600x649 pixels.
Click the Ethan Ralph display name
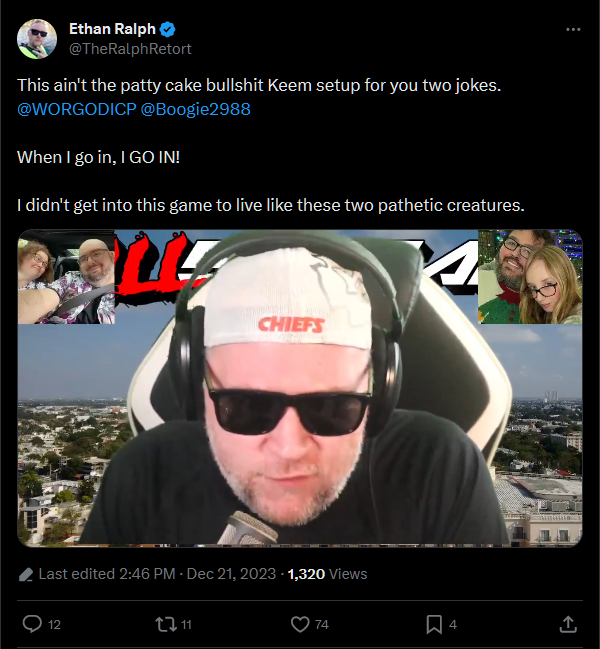point(112,29)
